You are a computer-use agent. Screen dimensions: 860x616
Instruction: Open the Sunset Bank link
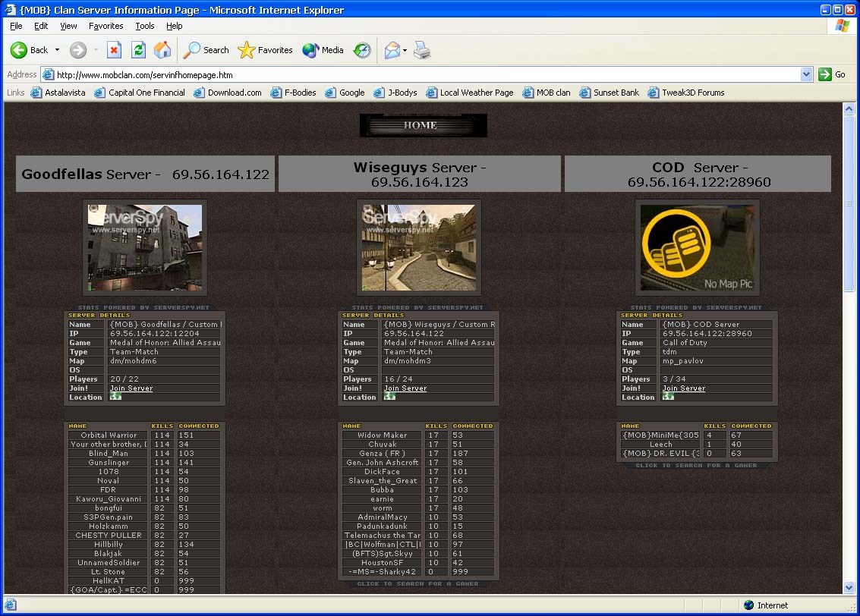(610, 93)
